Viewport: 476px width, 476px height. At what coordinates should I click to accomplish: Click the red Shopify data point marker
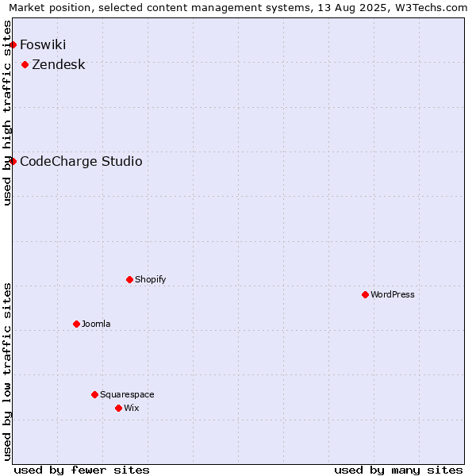point(129,279)
